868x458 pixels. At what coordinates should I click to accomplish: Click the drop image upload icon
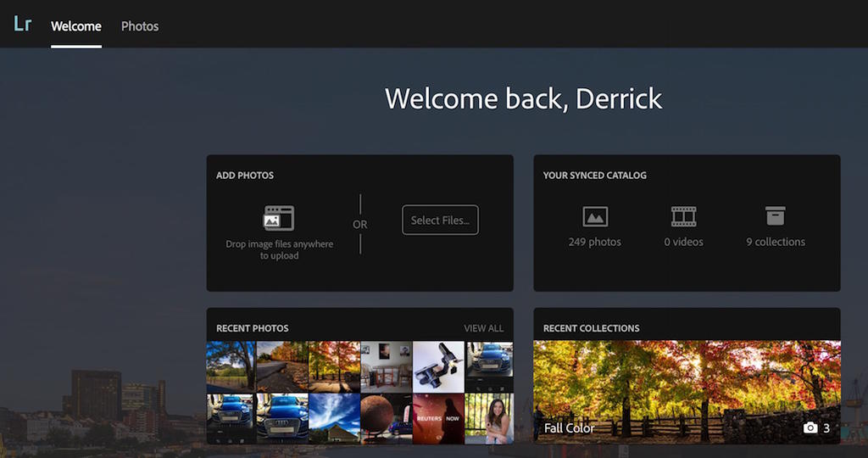tap(278, 218)
